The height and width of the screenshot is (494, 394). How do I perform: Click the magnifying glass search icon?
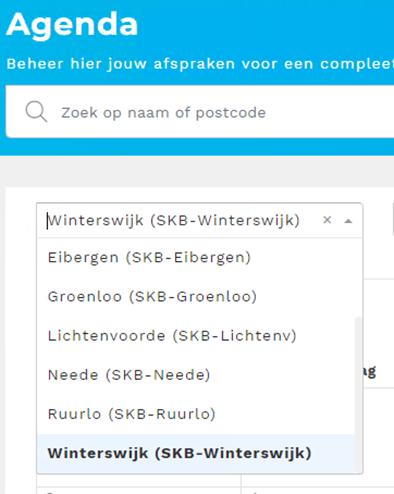36,112
